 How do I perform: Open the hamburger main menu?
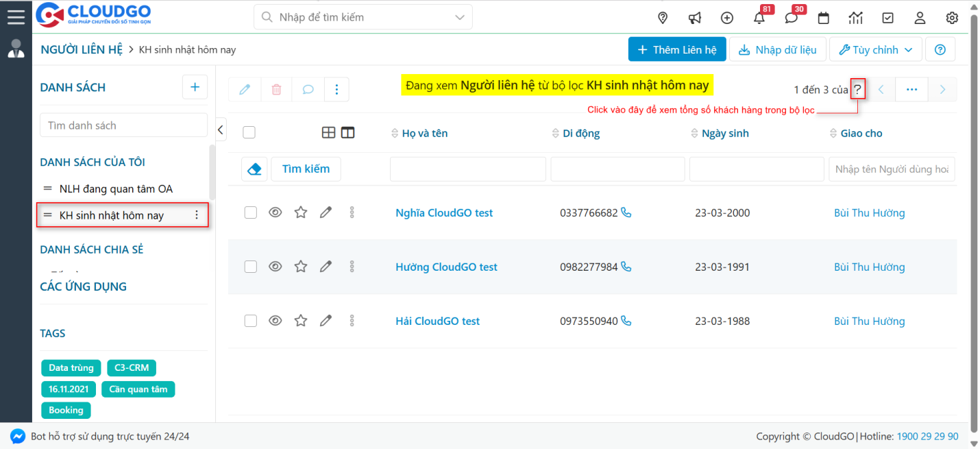pos(16,16)
